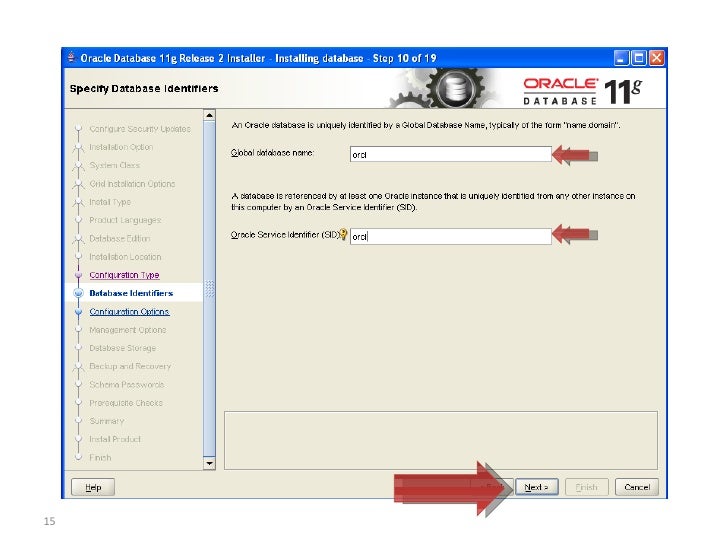The width and height of the screenshot is (728, 546).
Task: Minimize the Oracle installer window
Action: tap(621, 58)
